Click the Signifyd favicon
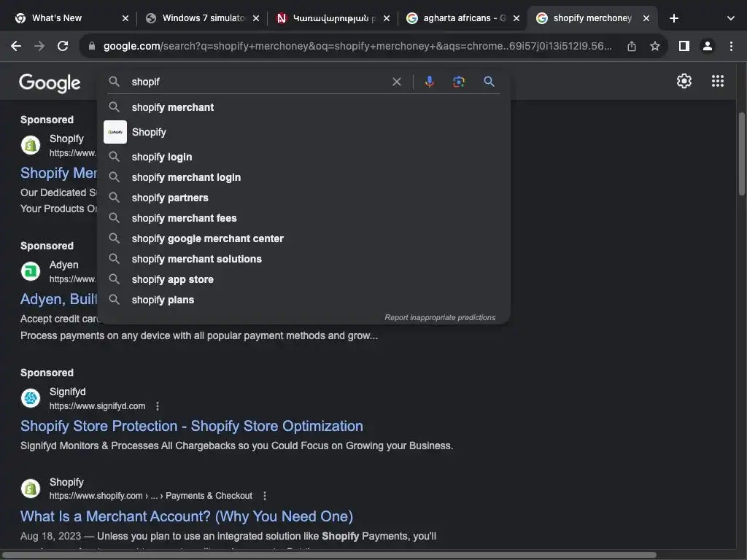The width and height of the screenshot is (747, 560). point(31,398)
